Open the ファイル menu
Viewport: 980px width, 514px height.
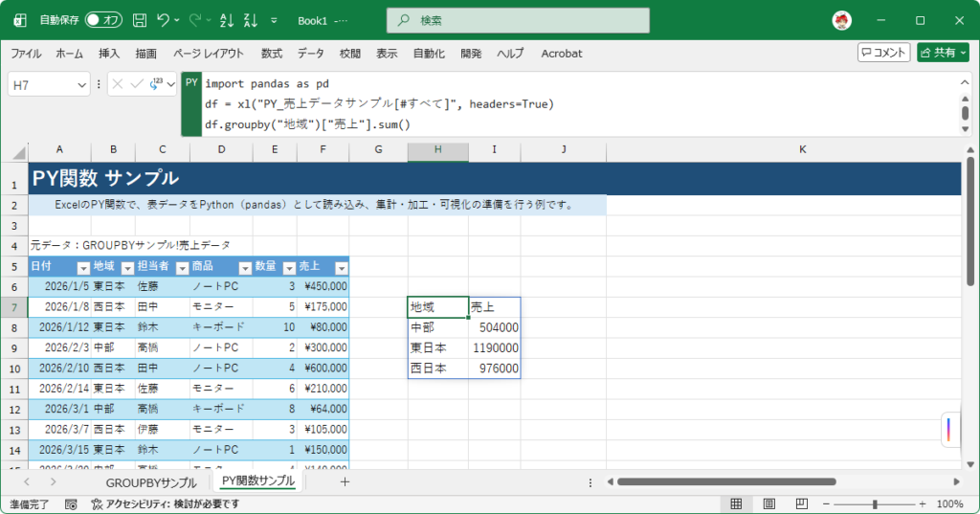(26, 54)
